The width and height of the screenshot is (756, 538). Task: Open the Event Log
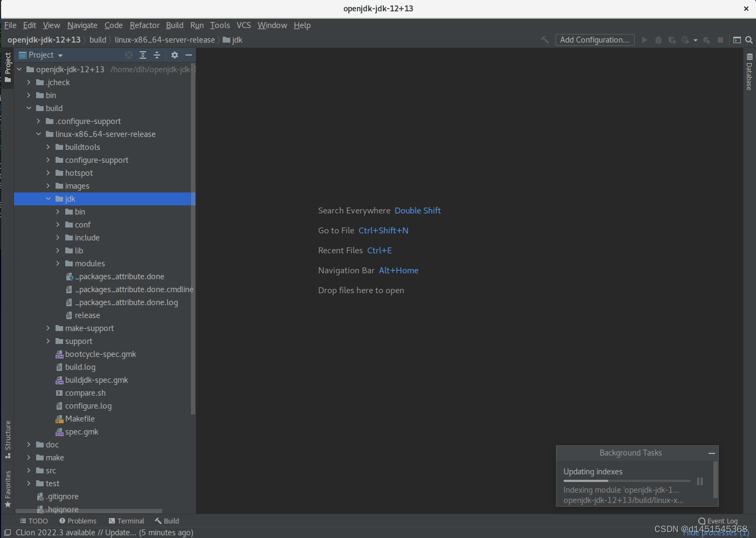point(718,521)
